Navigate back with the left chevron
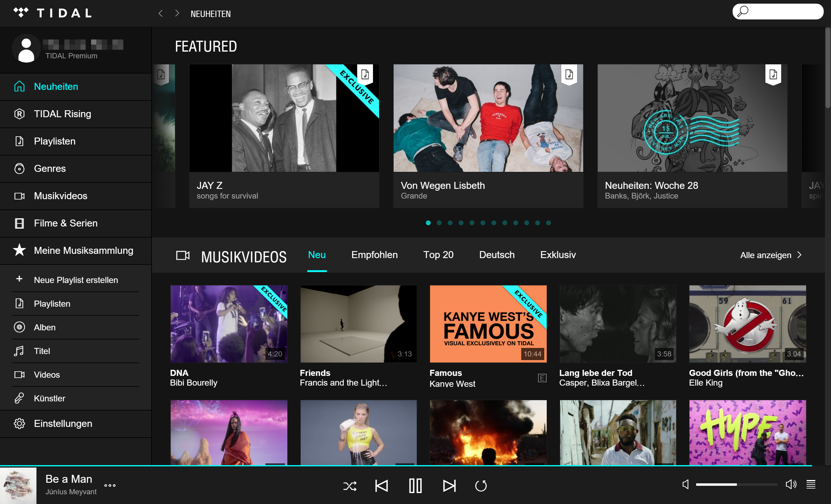831x504 pixels. (x=161, y=13)
